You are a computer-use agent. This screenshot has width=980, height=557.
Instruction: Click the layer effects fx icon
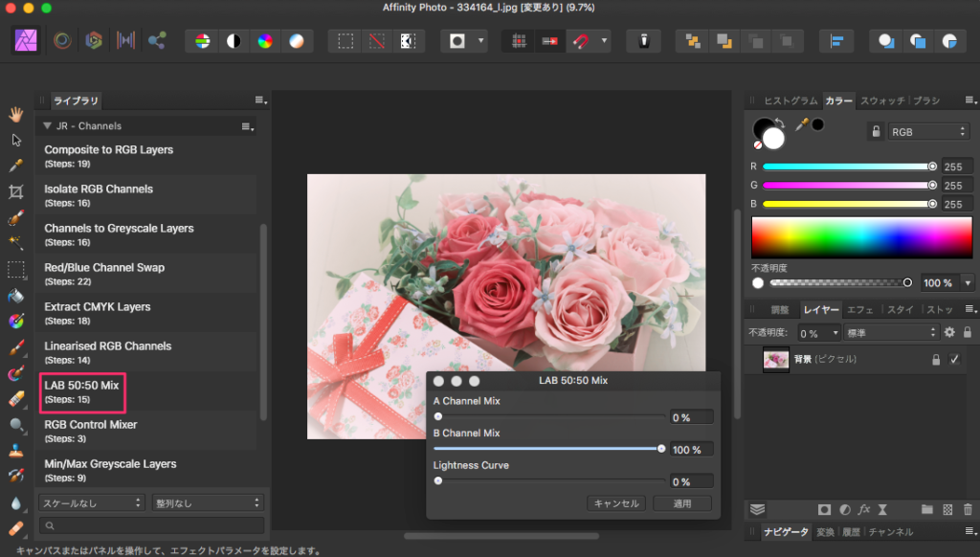tap(863, 510)
